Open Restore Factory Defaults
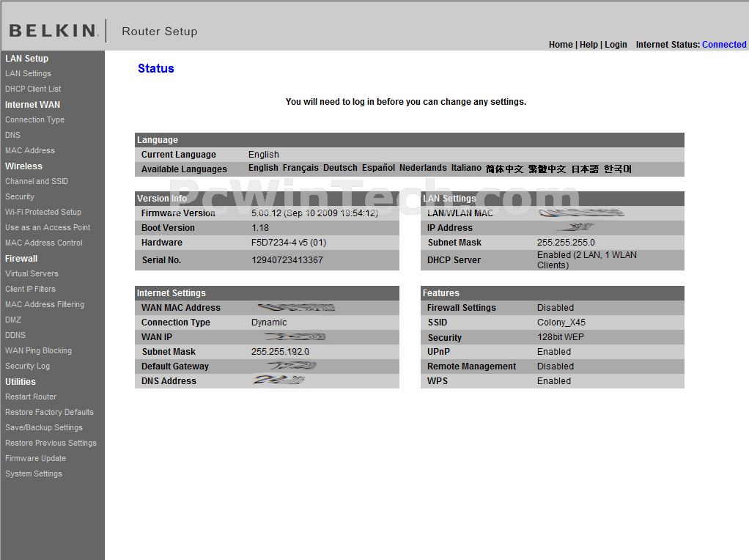The height and width of the screenshot is (560, 749). coord(50,413)
